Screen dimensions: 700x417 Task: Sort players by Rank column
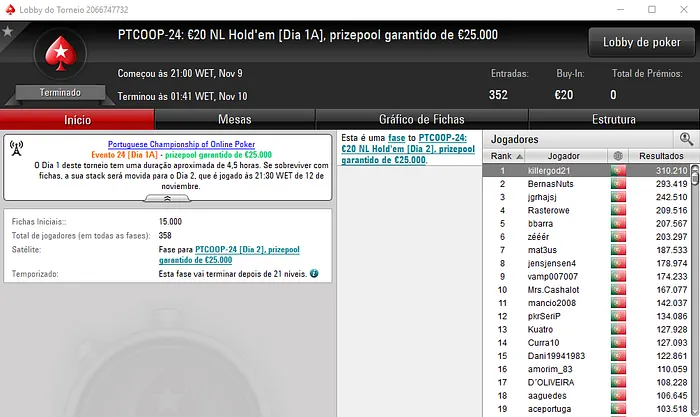pos(504,156)
